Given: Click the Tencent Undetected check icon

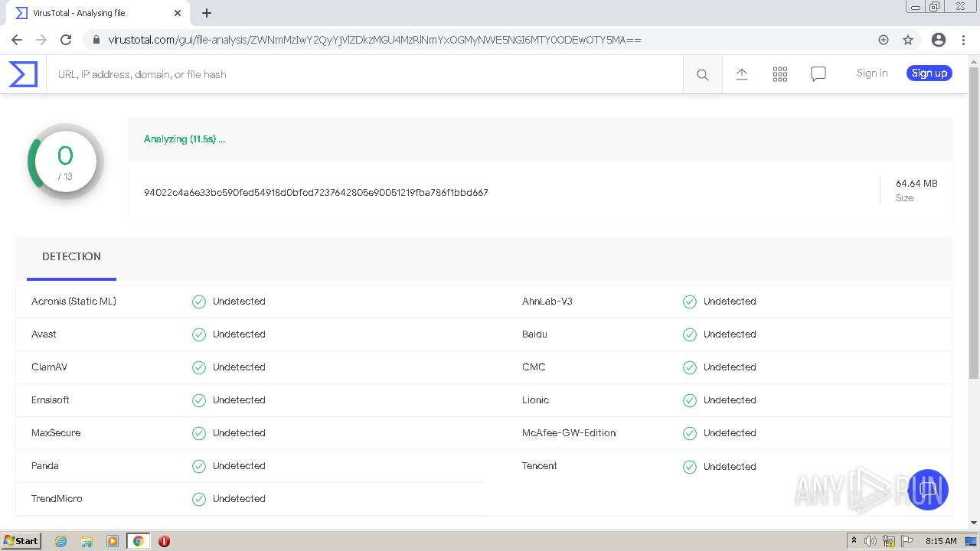Looking at the screenshot, I should (x=690, y=467).
